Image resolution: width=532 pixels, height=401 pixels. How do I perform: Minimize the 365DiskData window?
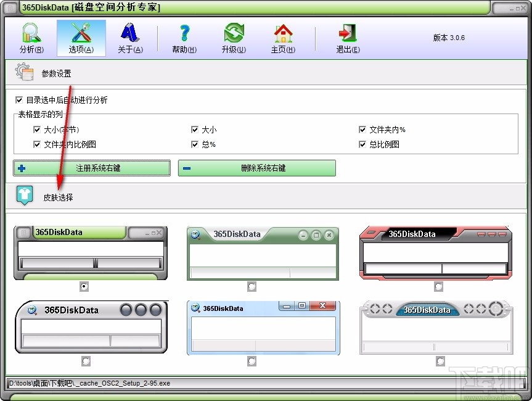pos(511,9)
